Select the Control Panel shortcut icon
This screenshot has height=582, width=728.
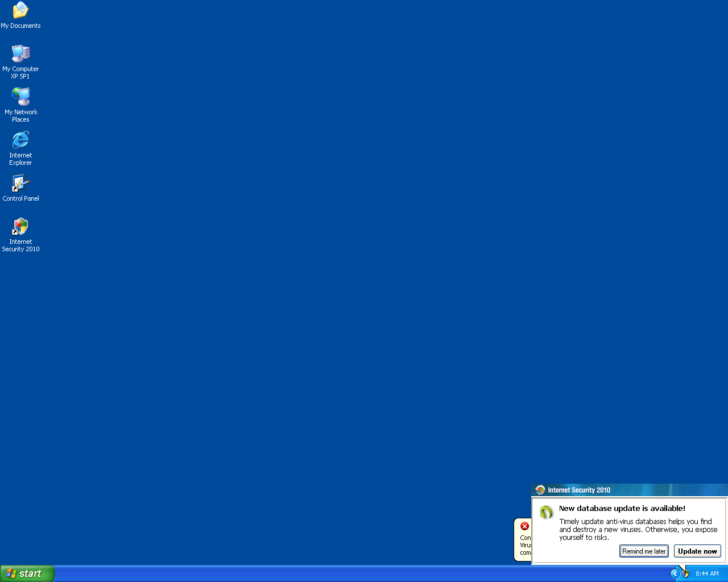[x=20, y=184]
